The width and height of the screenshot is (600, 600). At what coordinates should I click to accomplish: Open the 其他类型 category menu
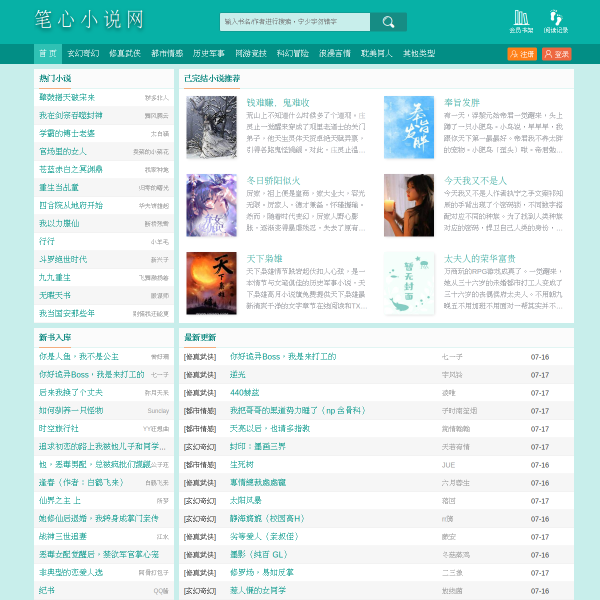tap(419, 54)
